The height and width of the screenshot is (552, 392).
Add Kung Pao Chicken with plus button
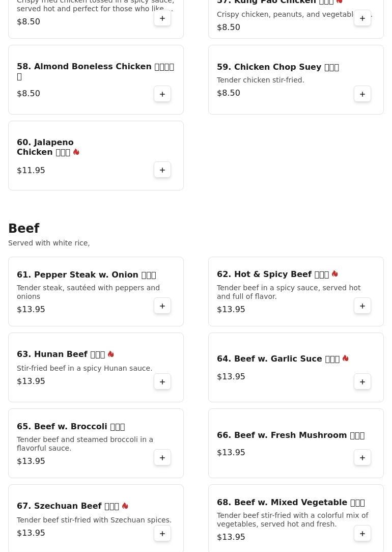[362, 18]
